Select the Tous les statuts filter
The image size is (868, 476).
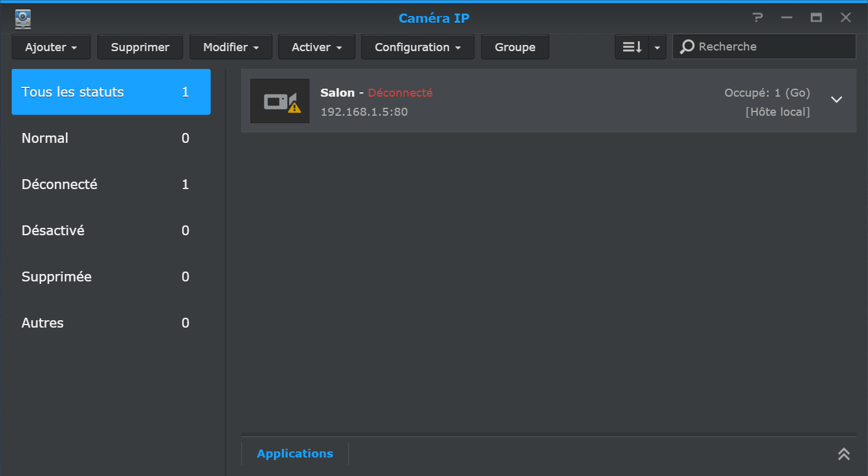pyautogui.click(x=111, y=92)
